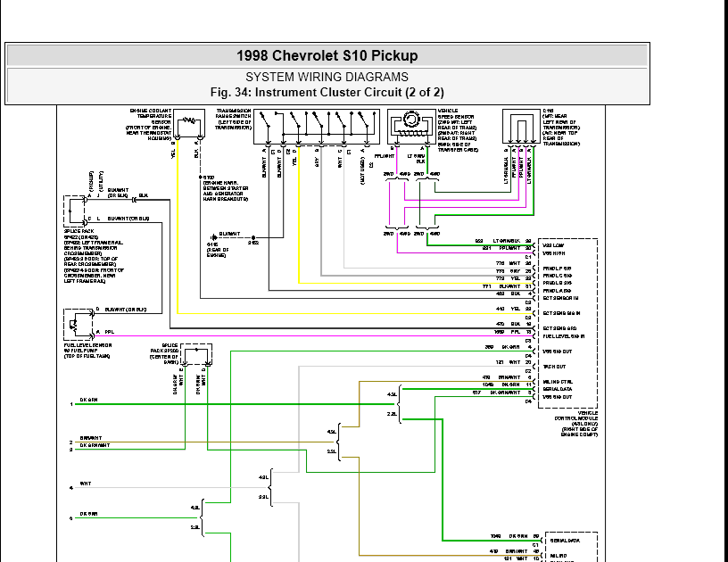The height and width of the screenshot is (562, 728).
Task: Click the "ECT SENSOR IN" pin label
Action: tap(561, 299)
